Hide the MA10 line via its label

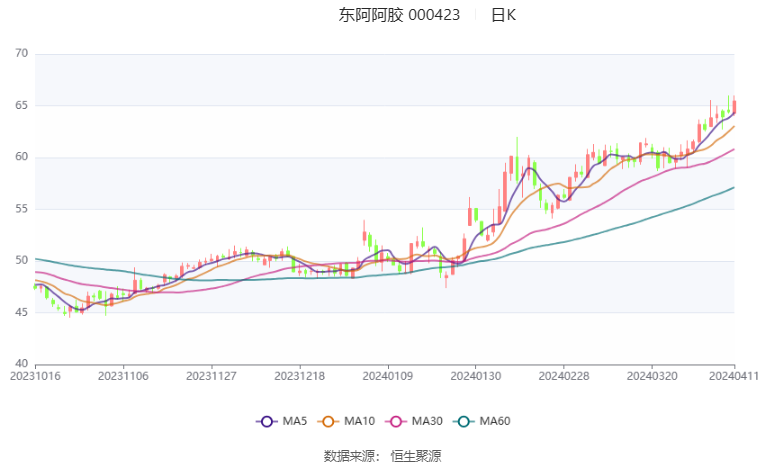tap(359, 421)
